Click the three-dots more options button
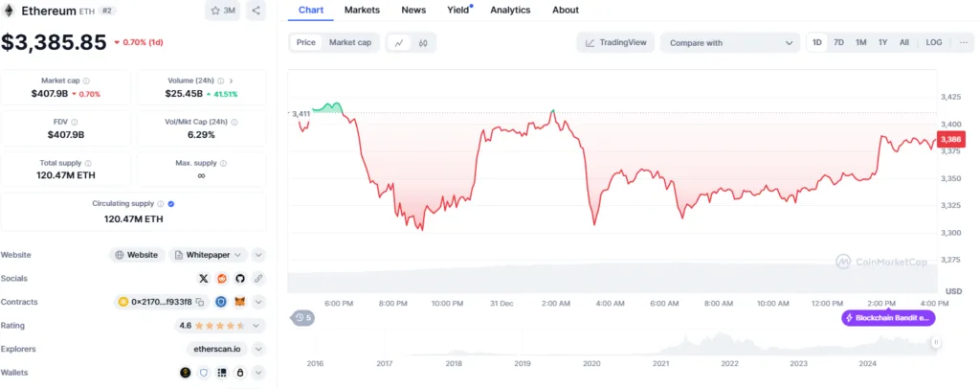Image resolution: width=980 pixels, height=389 pixels. 963,42
